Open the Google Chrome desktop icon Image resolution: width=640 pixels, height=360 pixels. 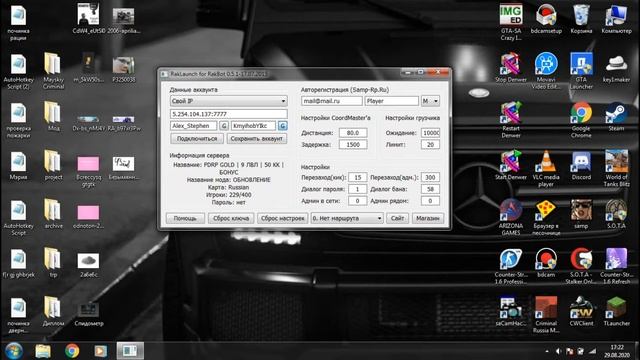[x=581, y=120]
